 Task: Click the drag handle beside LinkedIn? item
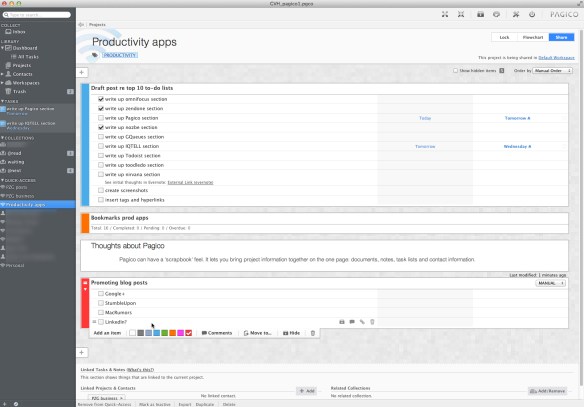(94, 322)
